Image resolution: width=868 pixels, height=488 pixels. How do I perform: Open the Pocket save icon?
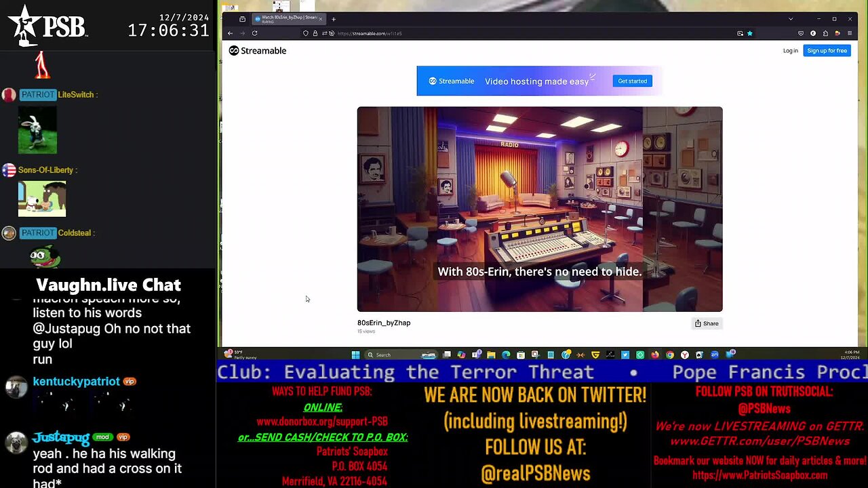pos(801,33)
